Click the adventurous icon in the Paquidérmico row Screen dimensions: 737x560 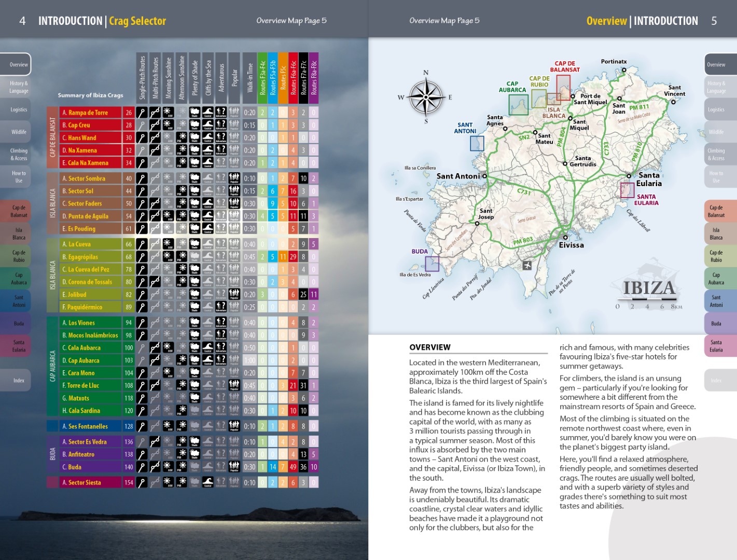pyautogui.click(x=221, y=307)
